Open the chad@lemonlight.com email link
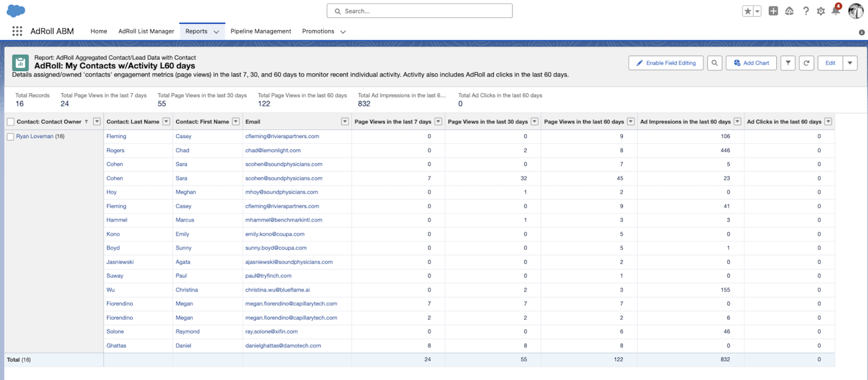 click(x=272, y=150)
